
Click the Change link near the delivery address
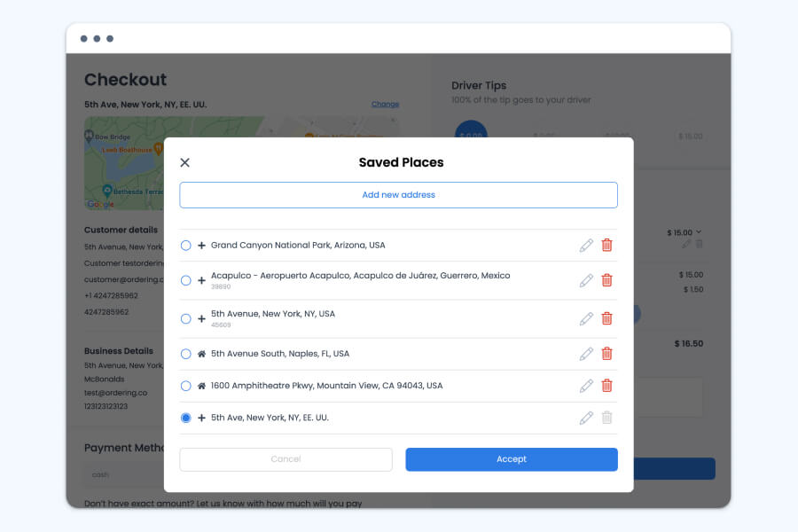(385, 104)
